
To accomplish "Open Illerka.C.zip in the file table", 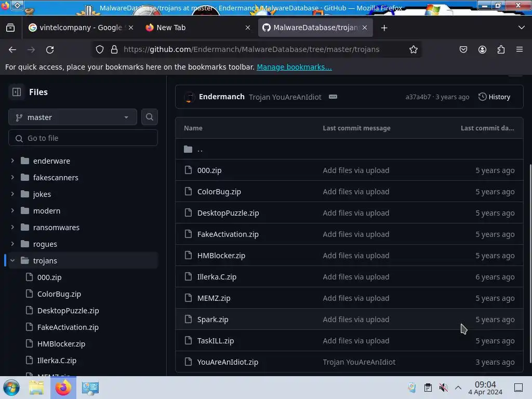I will (217, 277).
